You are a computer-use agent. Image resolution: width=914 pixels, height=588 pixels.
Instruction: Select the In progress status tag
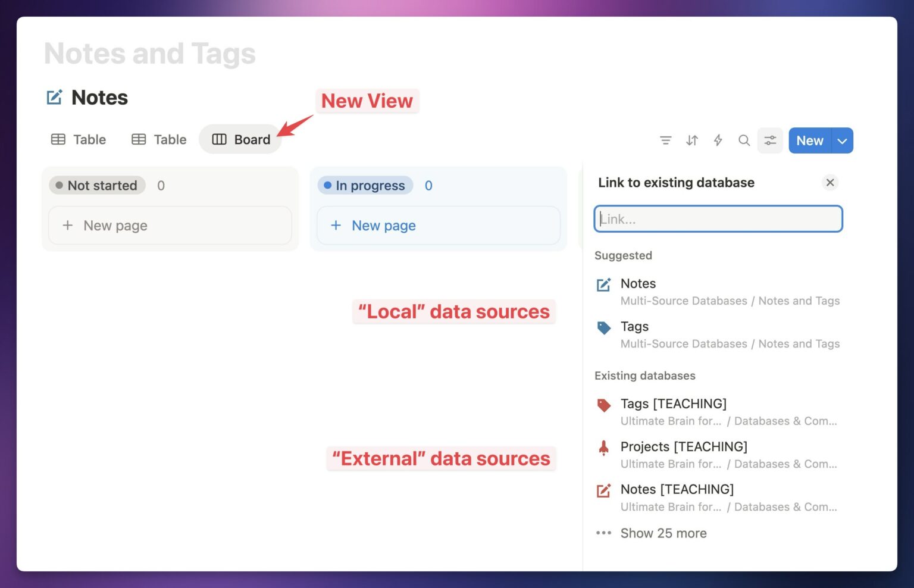pos(365,186)
